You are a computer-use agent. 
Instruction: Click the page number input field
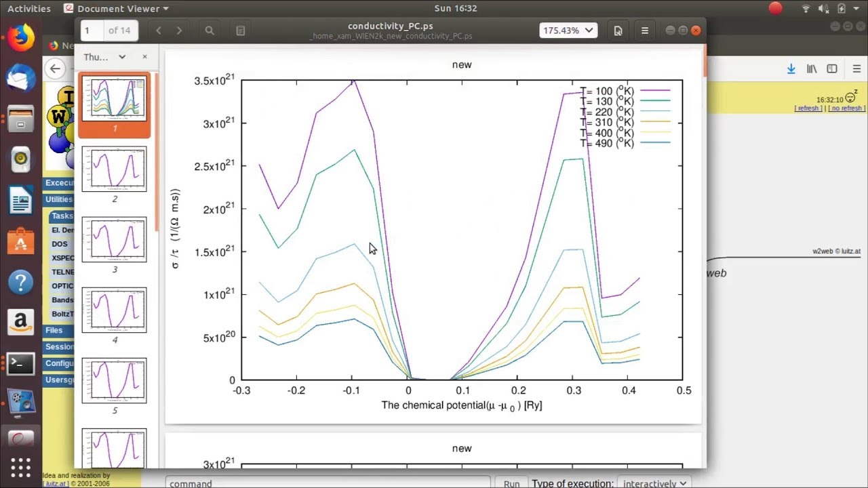pyautogui.click(x=92, y=30)
